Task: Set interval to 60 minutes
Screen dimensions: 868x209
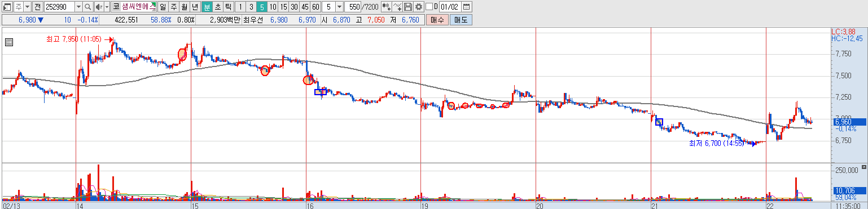Action: (x=315, y=7)
